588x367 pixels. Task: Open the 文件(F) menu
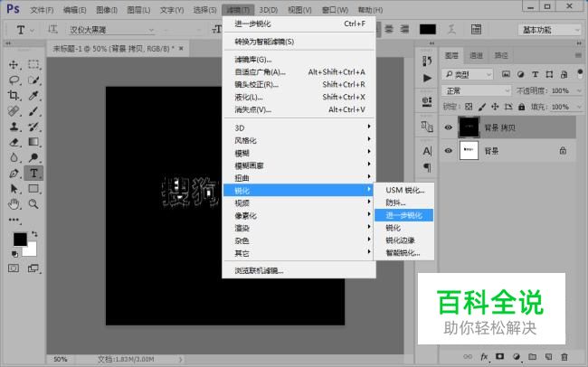pyautogui.click(x=42, y=10)
